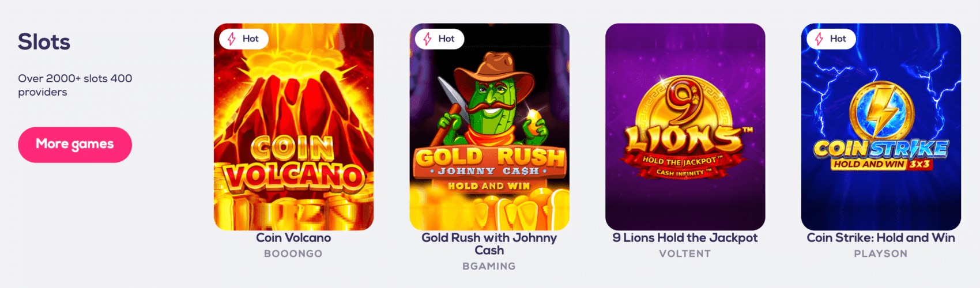Click the BOOONGO provider label

[x=293, y=253]
